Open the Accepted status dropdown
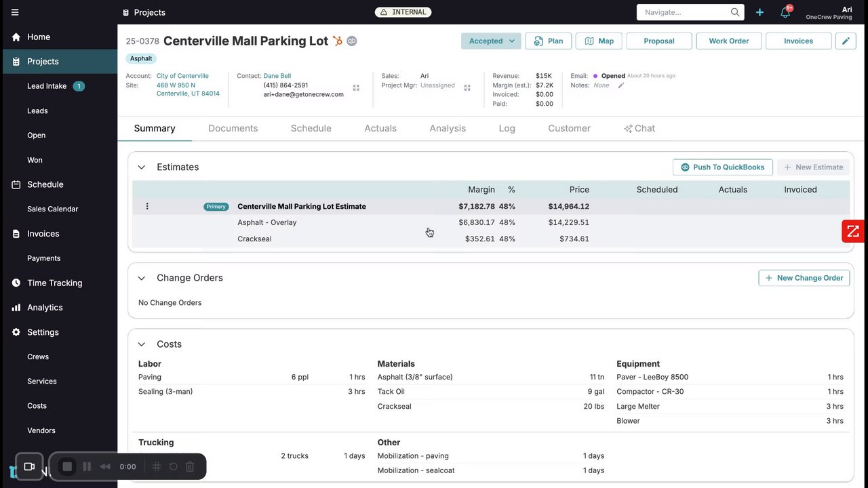Viewport: 868px width, 488px height. (491, 41)
